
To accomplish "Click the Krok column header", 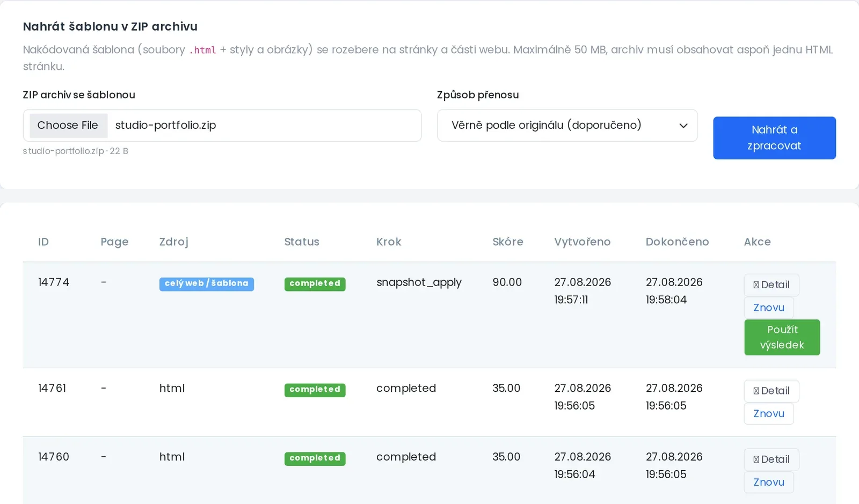I will [x=389, y=242].
